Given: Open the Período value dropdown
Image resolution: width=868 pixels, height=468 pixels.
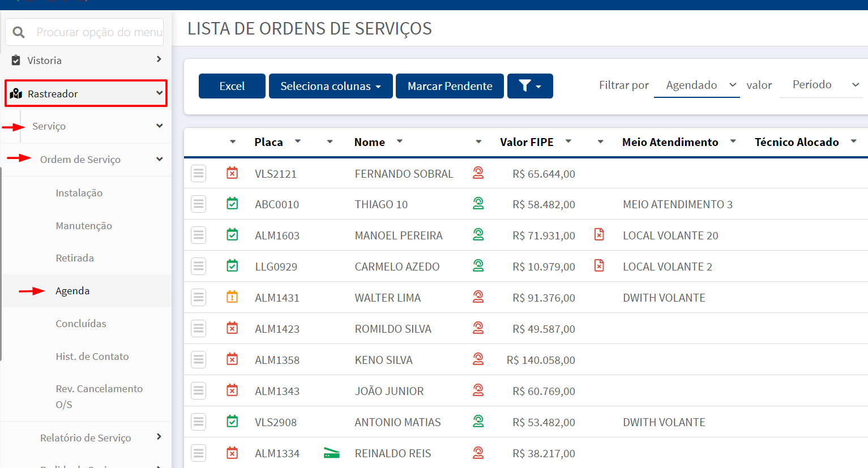Looking at the screenshot, I should click(x=822, y=85).
